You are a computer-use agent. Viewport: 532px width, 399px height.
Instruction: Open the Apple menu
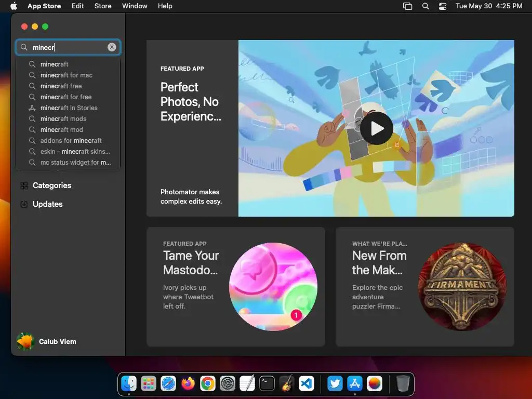coord(14,6)
